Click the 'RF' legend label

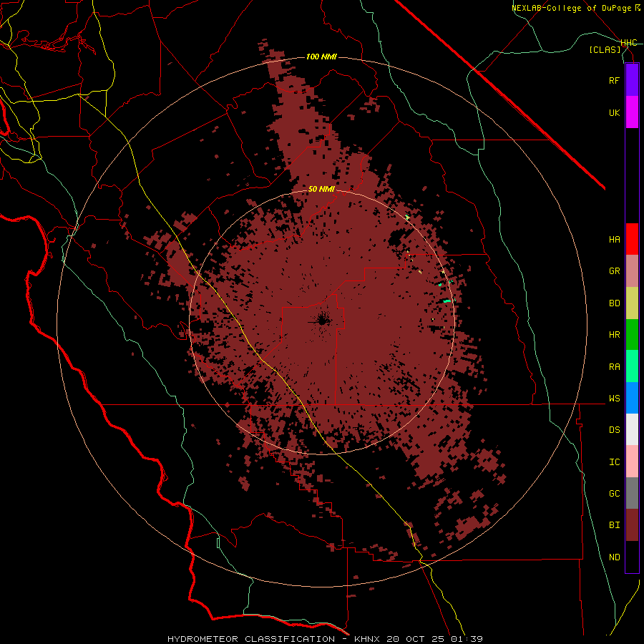615,80
